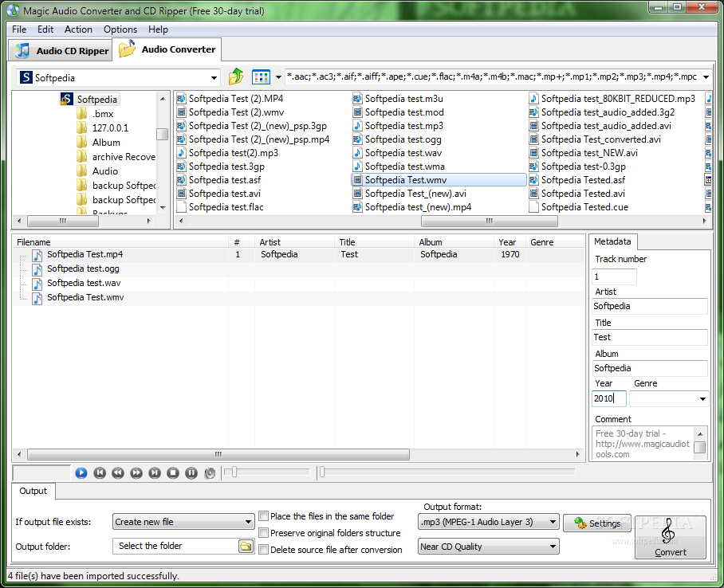Fast forward the current track
The height and width of the screenshot is (588, 724).
(x=136, y=472)
